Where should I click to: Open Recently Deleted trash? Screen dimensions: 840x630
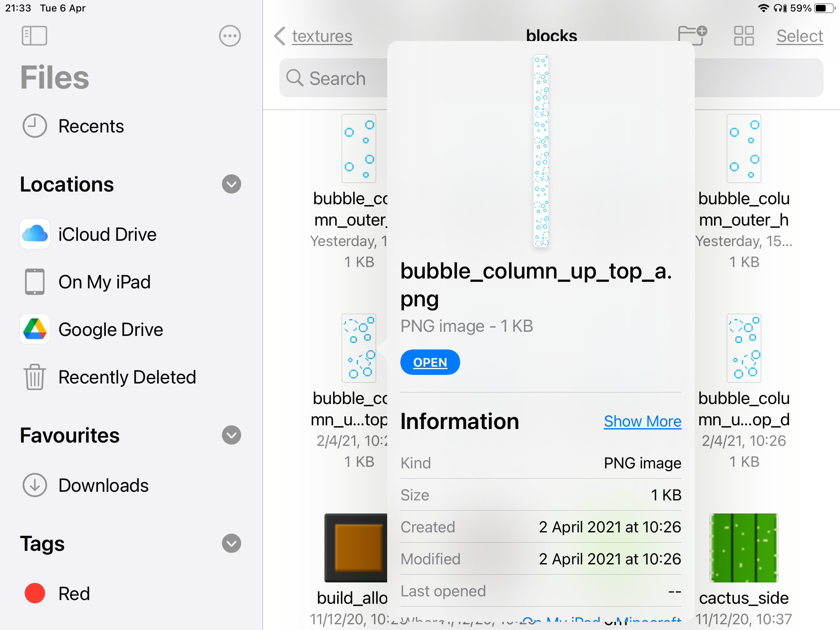coord(127,377)
